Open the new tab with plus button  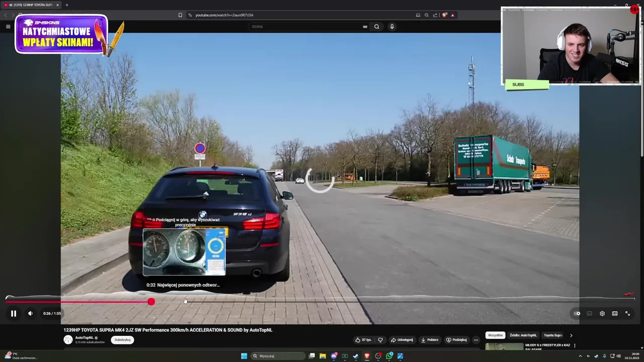click(66, 5)
